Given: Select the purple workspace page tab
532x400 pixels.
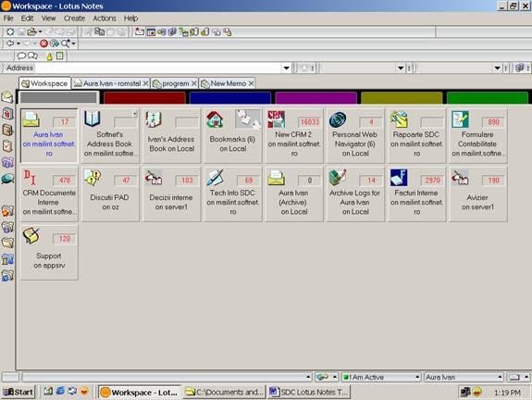Looking at the screenshot, I should pos(315,98).
